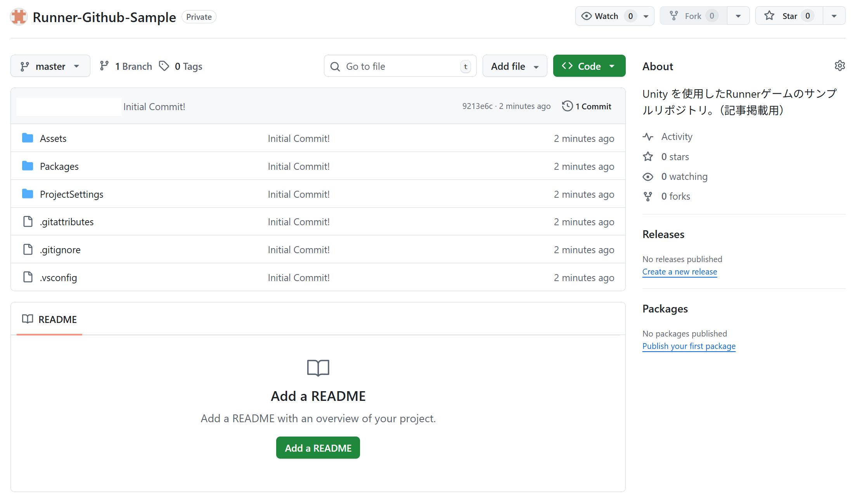Open the commit history clock icon

coord(567,106)
